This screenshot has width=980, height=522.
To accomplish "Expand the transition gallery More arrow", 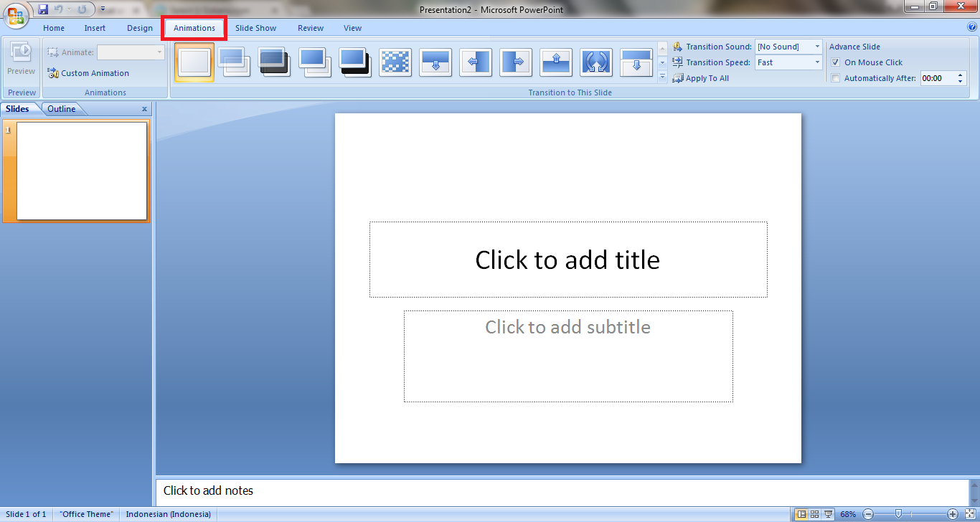I will pos(663,78).
